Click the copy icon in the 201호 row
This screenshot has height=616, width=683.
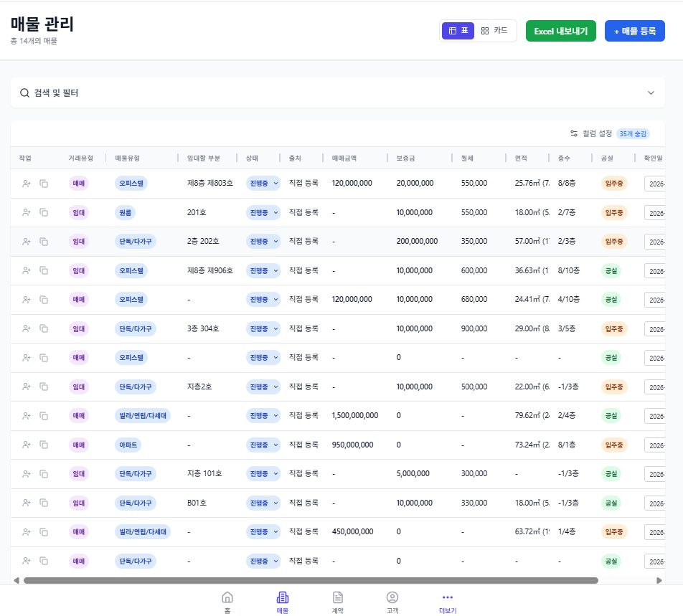(x=44, y=212)
